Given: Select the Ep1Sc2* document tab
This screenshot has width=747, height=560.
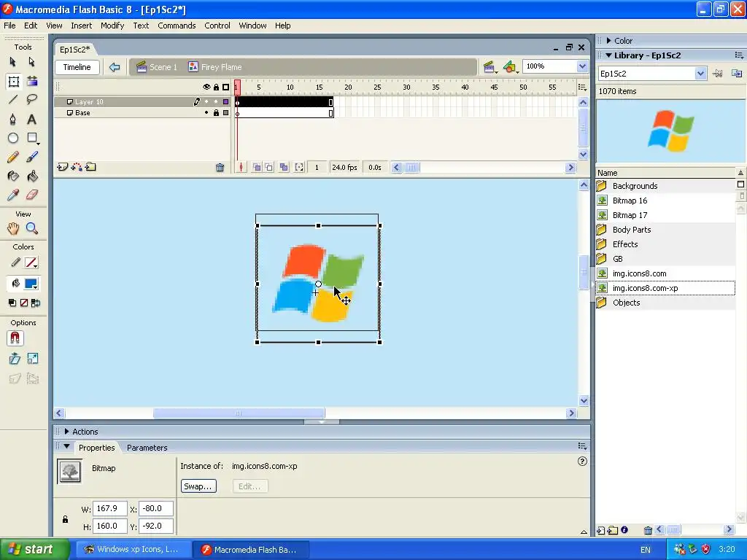Looking at the screenshot, I should point(75,50).
